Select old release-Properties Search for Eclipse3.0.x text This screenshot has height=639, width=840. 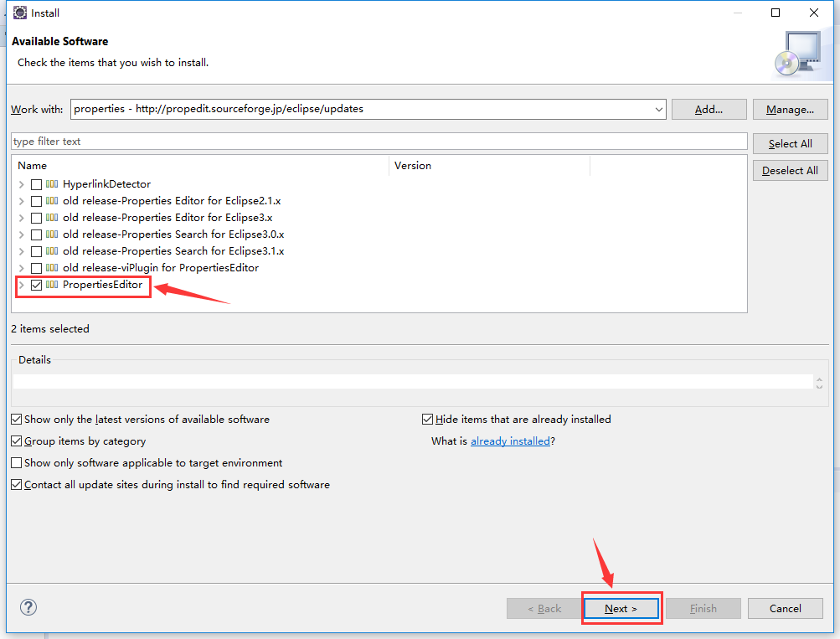pyautogui.click(x=173, y=234)
